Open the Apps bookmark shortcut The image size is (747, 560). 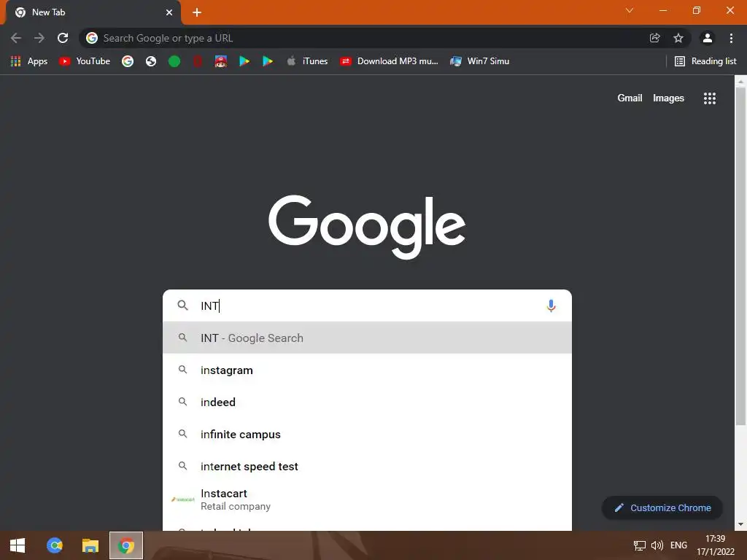point(29,61)
